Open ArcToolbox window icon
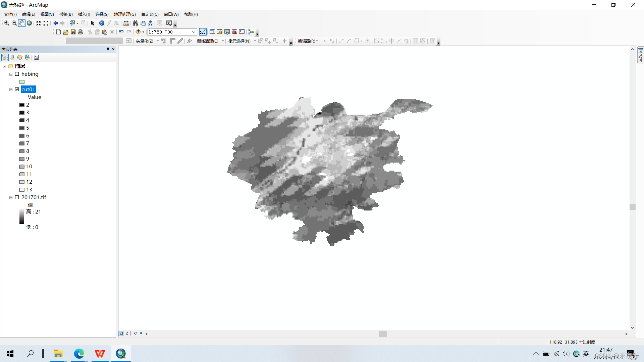644x362 pixels. 234,32
